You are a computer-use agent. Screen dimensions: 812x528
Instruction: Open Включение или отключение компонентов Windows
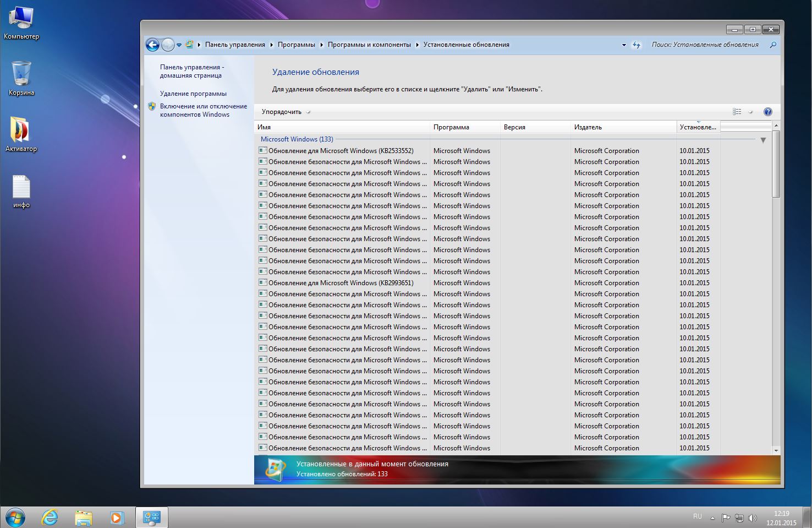(x=204, y=110)
